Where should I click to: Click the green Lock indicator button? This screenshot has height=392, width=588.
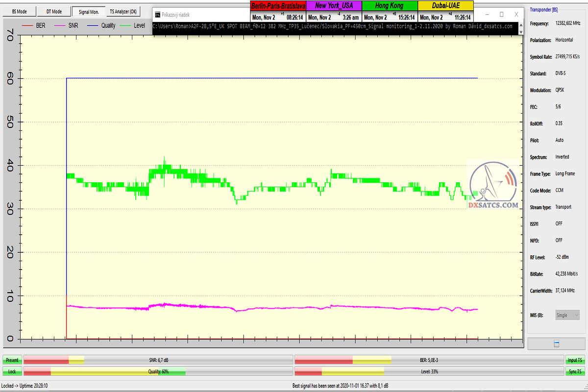pos(12,372)
